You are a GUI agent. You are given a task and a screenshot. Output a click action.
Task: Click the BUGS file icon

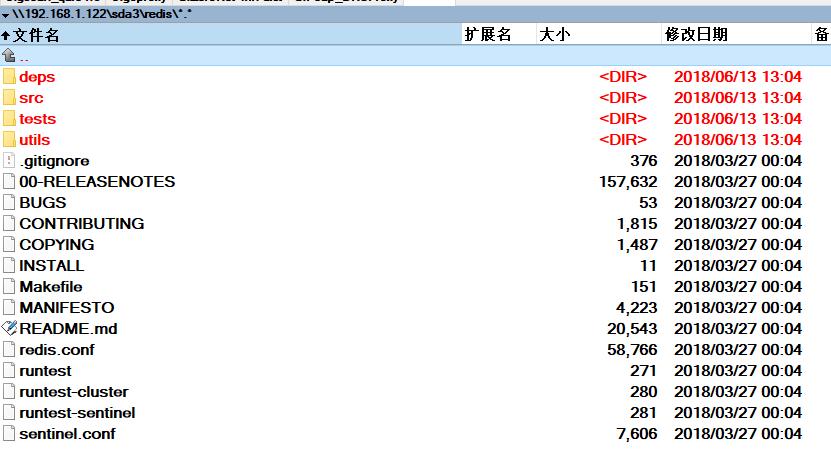pyautogui.click(x=9, y=202)
